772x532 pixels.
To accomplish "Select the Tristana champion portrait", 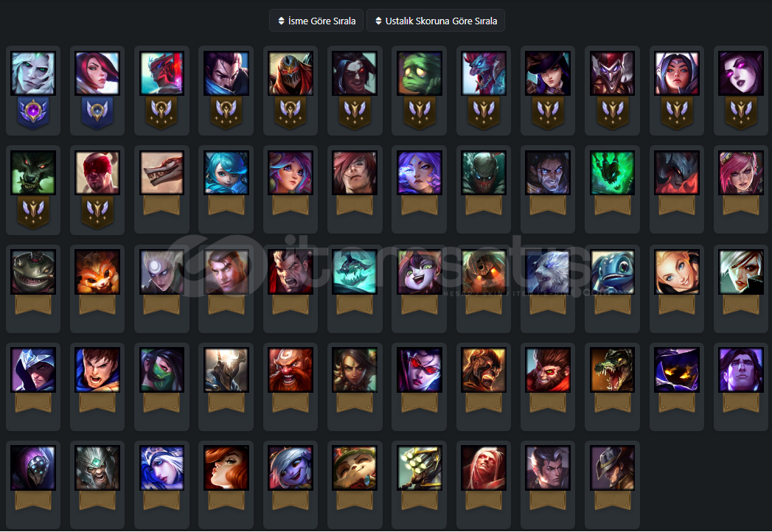I will click(x=291, y=468).
